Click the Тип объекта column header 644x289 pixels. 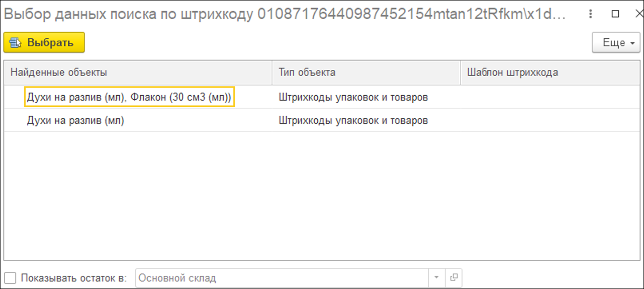coord(307,73)
